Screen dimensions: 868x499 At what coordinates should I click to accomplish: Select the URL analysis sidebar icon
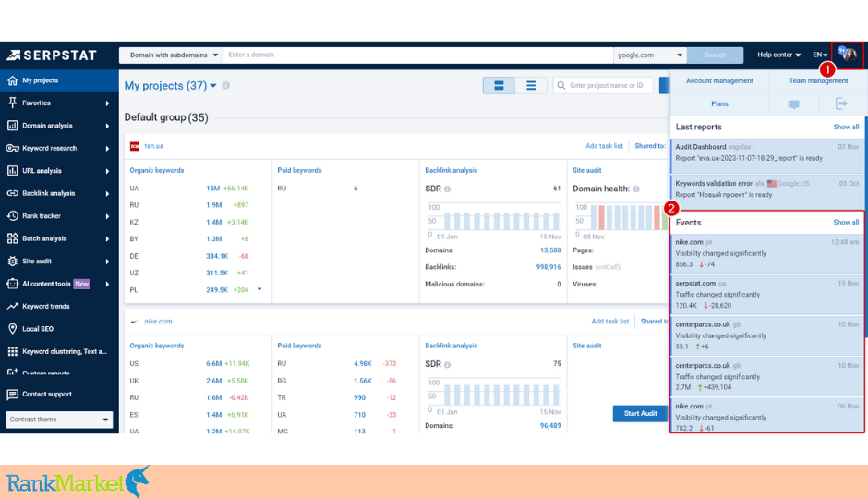12,171
